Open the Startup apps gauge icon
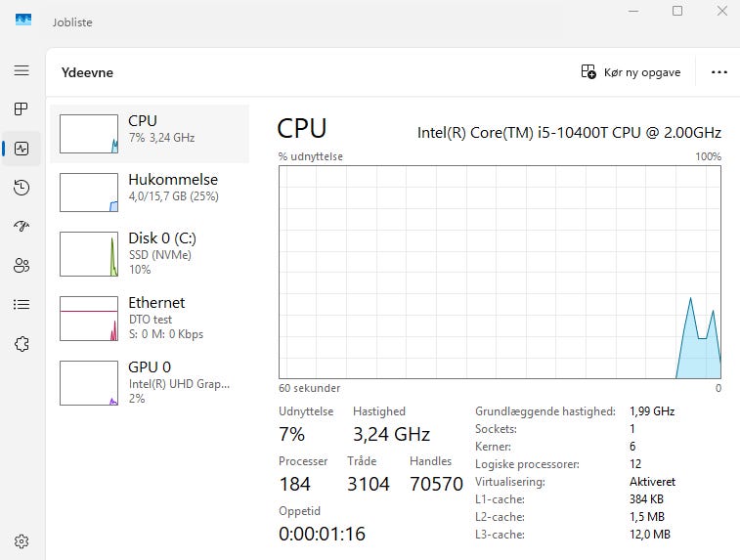Viewport: 740px width, 560px height. click(22, 226)
